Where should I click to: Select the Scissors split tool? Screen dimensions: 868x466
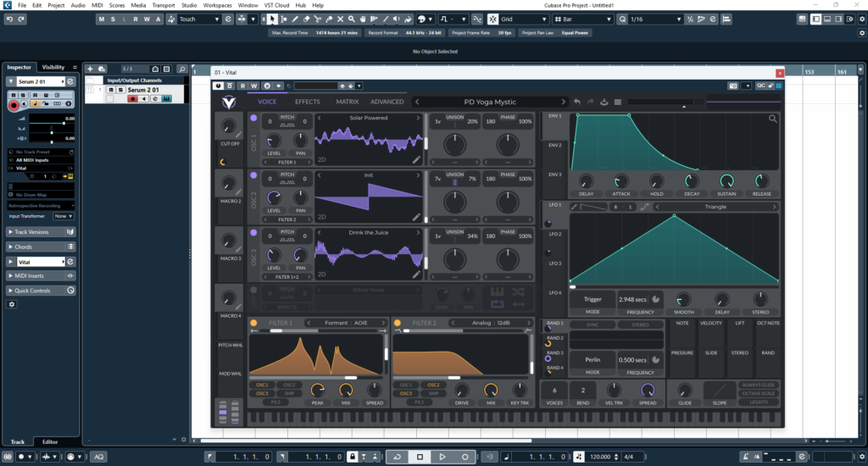pos(317,19)
